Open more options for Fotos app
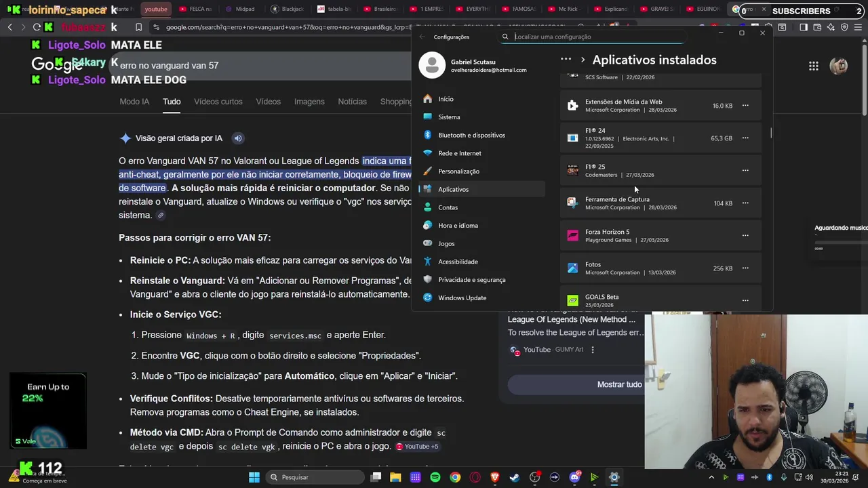 pos(745,268)
